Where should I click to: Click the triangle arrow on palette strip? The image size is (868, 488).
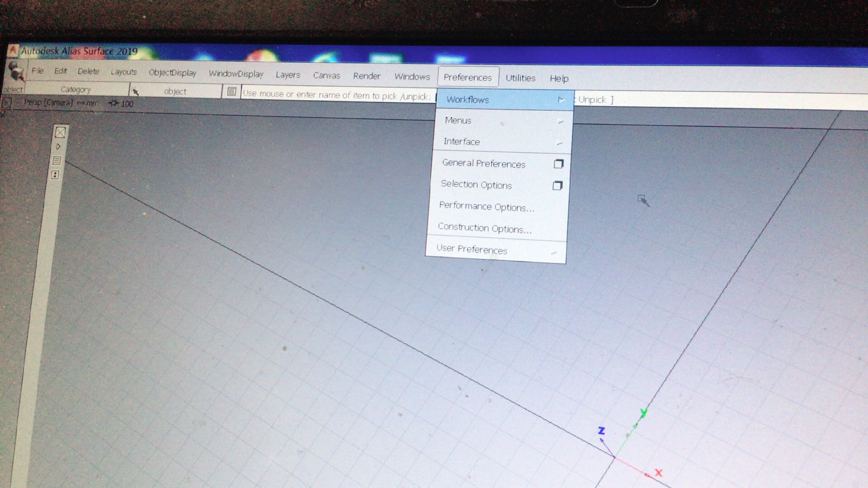[x=58, y=146]
